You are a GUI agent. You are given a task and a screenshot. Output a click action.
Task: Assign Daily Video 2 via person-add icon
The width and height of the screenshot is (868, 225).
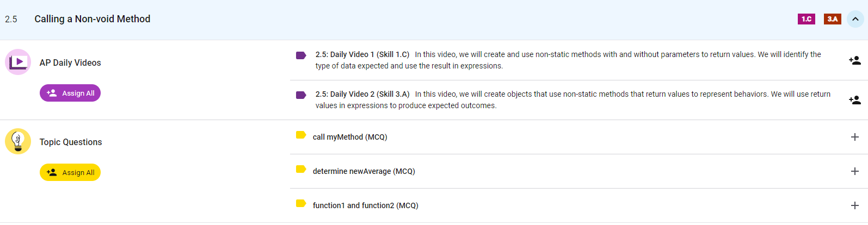[x=854, y=100]
